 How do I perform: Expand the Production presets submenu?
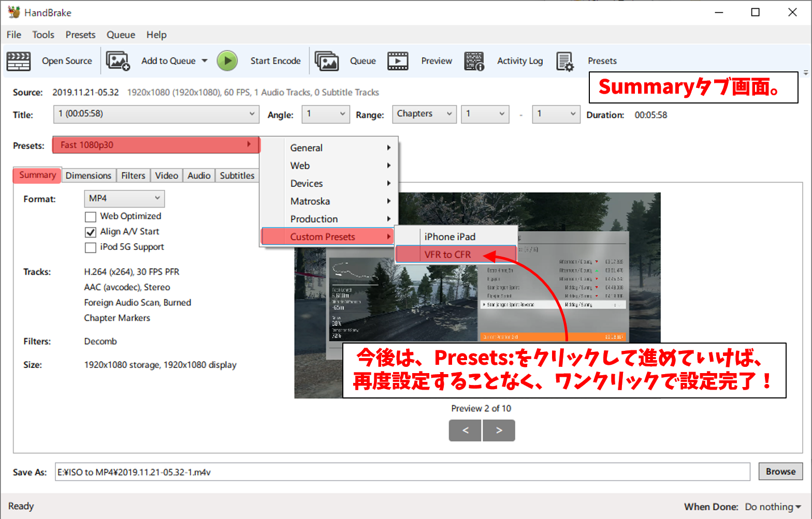pos(328,219)
